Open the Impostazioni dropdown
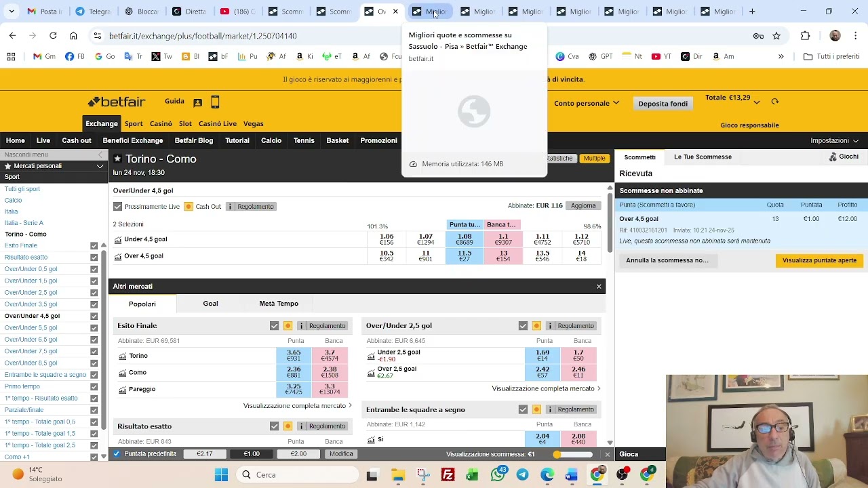The width and height of the screenshot is (868, 488). (x=834, y=140)
